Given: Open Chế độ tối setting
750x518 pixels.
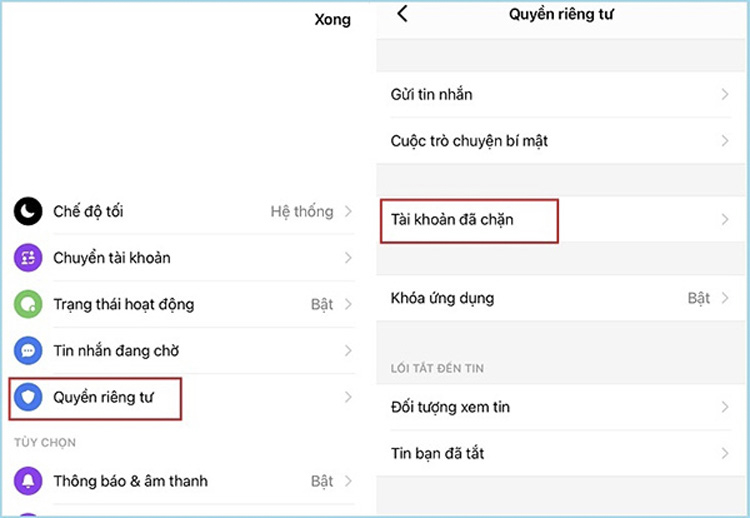Looking at the screenshot, I should (184, 211).
